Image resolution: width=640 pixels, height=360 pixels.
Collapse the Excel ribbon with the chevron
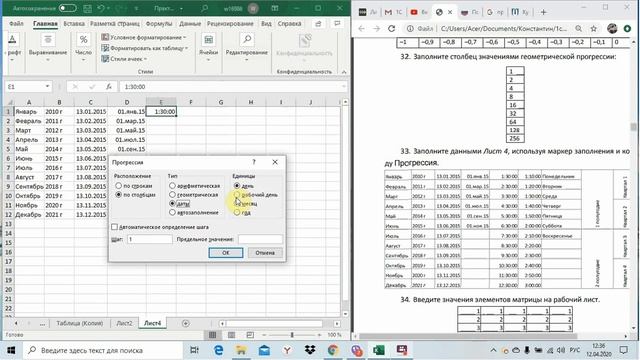coord(344,72)
